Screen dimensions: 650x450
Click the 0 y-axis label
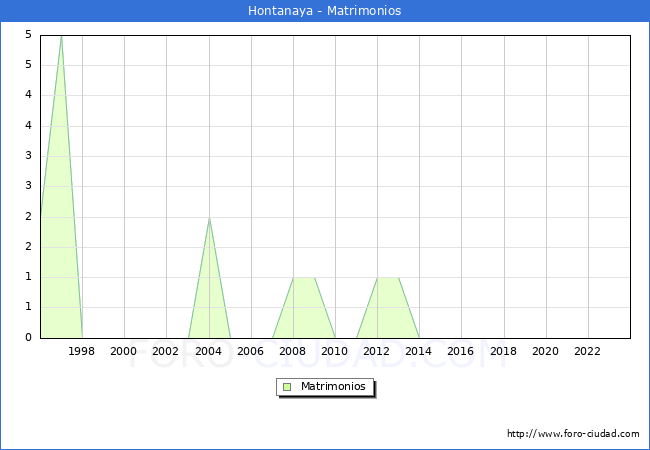tap(28, 337)
